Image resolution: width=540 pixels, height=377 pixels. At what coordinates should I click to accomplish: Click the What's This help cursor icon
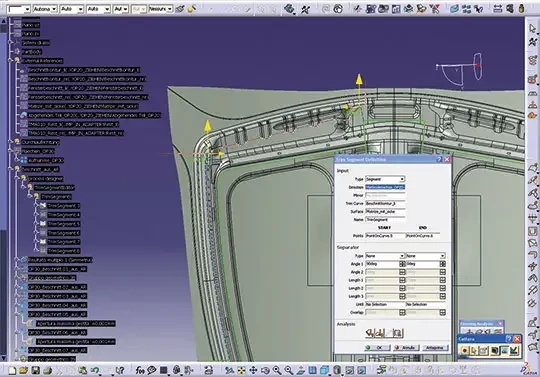click(x=120, y=370)
